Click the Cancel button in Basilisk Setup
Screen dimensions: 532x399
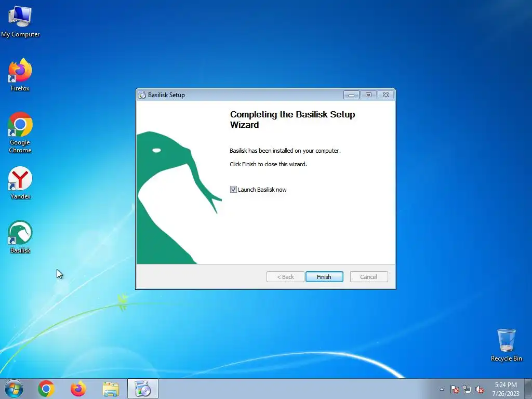tap(368, 277)
